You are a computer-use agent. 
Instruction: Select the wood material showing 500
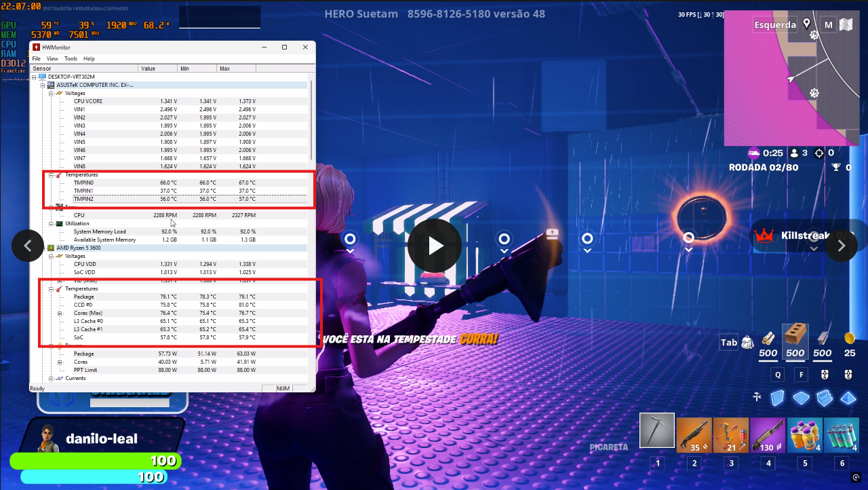click(x=768, y=345)
